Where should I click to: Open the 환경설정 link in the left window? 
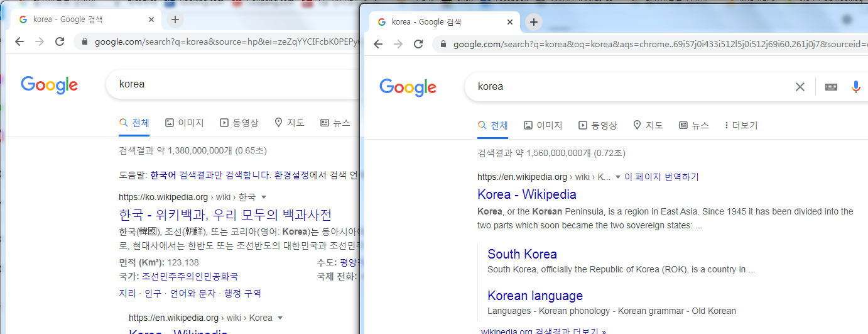point(291,175)
